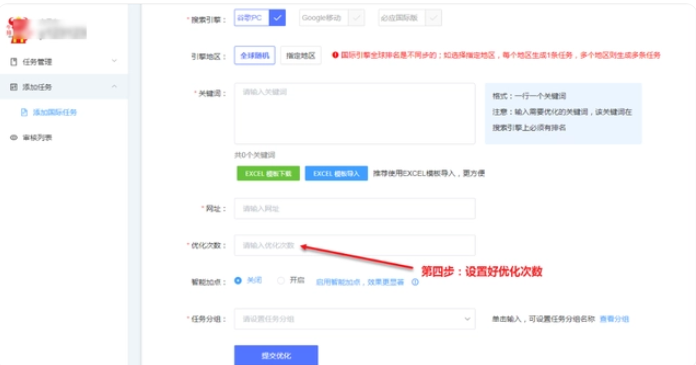Collapse the 添加任务 menu chevron
Screen dimensions: 696x365
(x=114, y=87)
